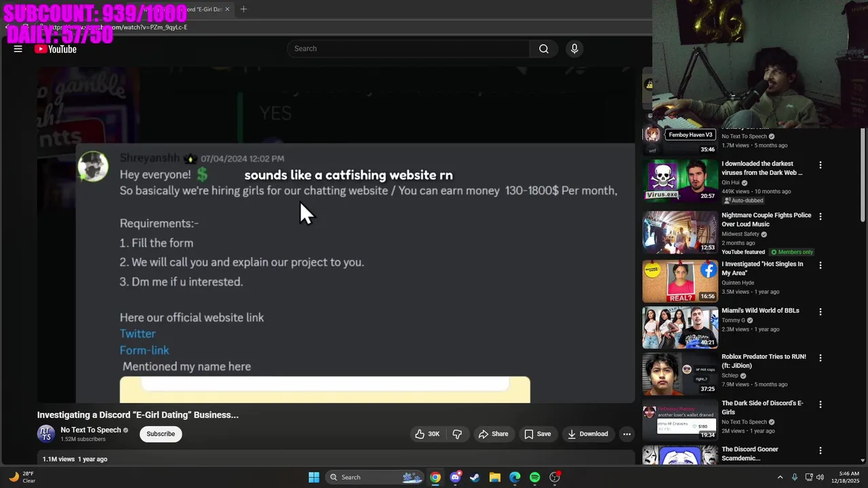868x488 pixels.
Task: Open options for Roblox Predator video
Action: (x=820, y=358)
